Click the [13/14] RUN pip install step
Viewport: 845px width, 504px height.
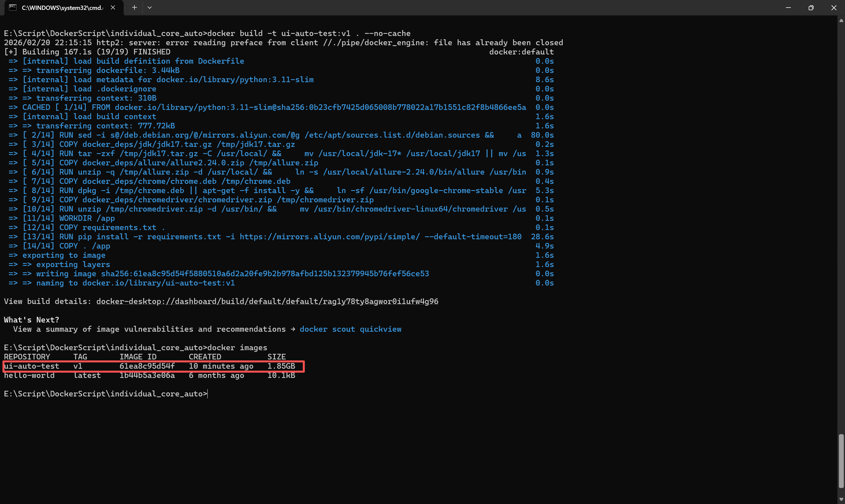point(272,237)
